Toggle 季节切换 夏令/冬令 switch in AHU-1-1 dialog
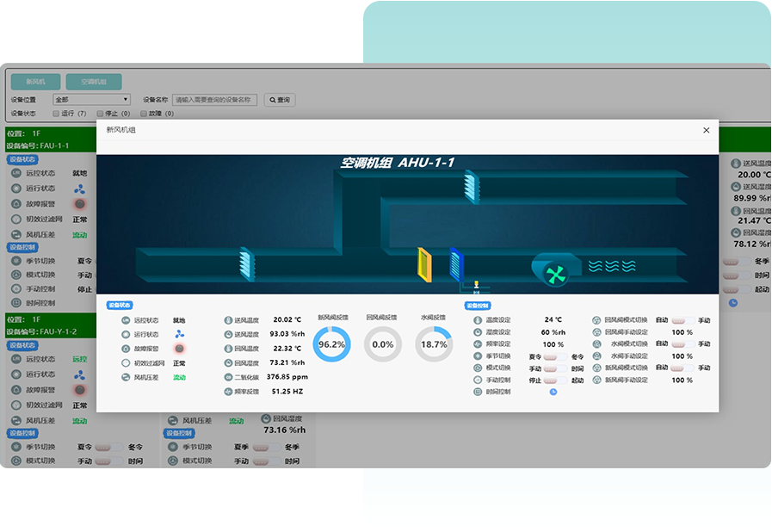 coord(556,356)
